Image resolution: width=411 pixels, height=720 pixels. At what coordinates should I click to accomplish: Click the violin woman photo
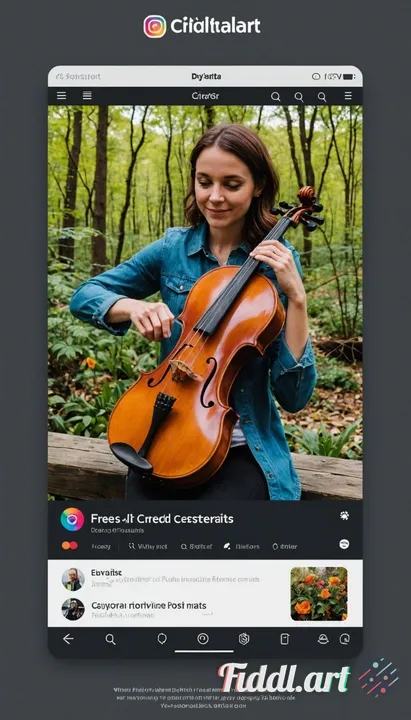pyautogui.click(x=205, y=303)
